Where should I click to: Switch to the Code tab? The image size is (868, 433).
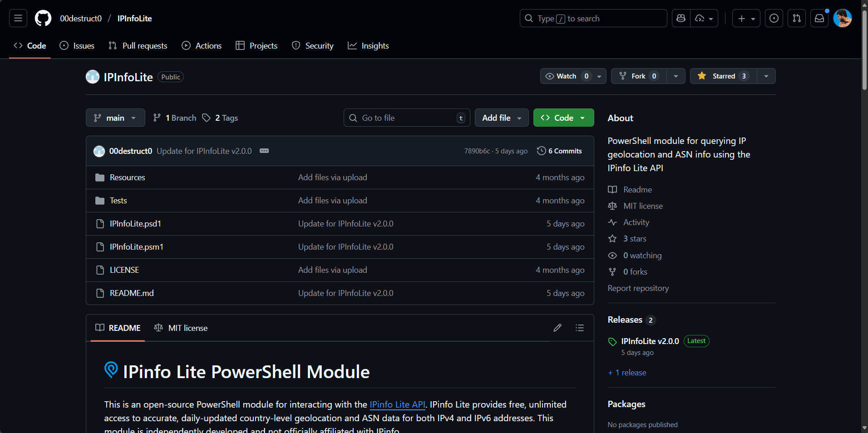30,46
